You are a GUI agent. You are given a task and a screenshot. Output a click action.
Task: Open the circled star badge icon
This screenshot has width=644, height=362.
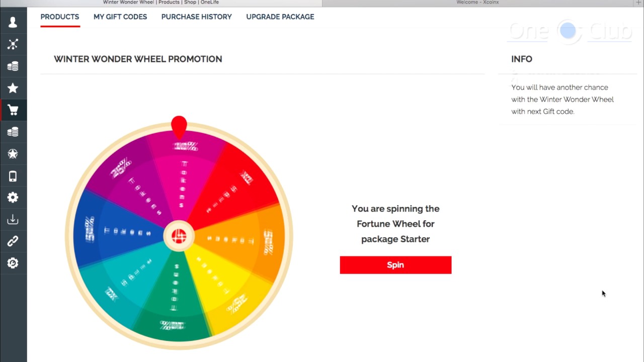tap(13, 154)
